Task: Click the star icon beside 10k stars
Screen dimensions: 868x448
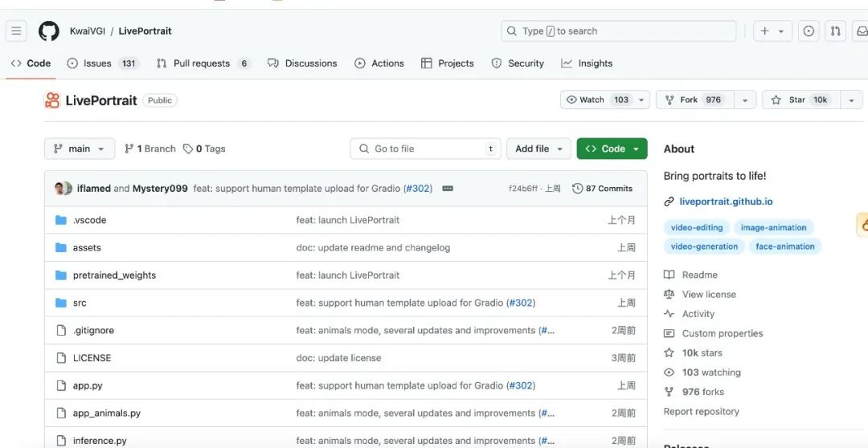Action: click(x=669, y=353)
